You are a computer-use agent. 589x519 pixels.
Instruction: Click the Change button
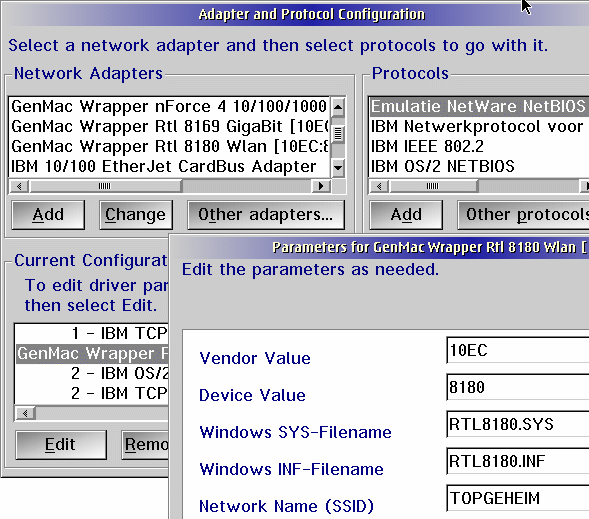click(136, 215)
